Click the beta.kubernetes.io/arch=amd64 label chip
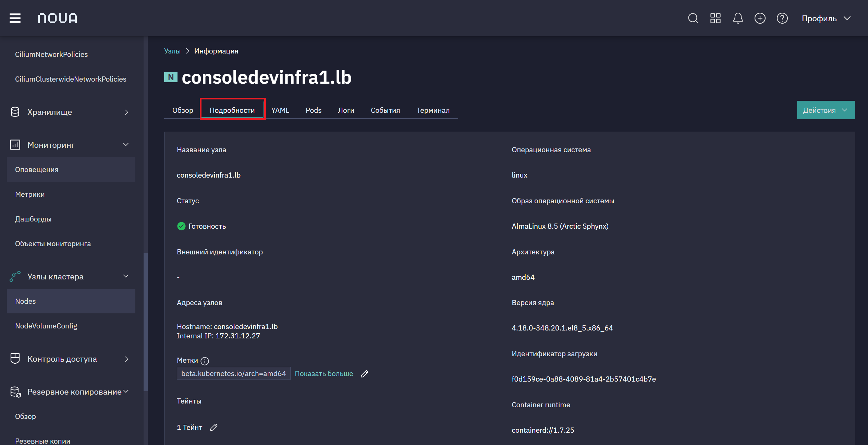The width and height of the screenshot is (868, 445). [234, 374]
